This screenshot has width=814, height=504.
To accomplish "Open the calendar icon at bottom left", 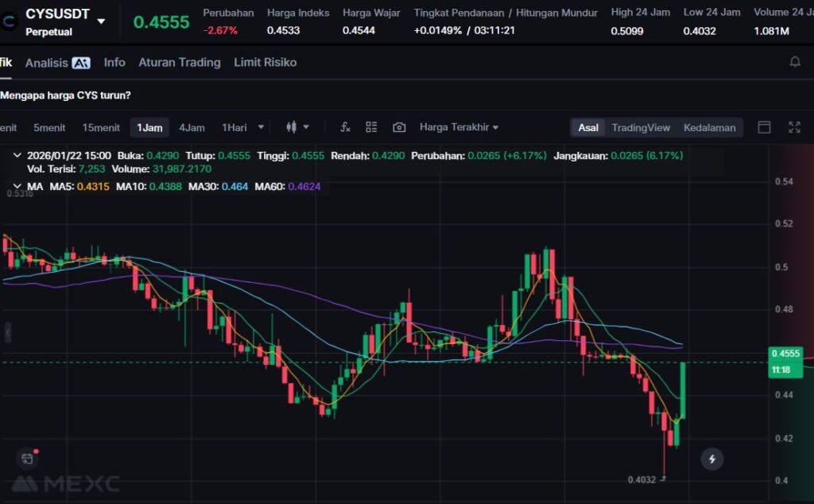I will (x=27, y=459).
